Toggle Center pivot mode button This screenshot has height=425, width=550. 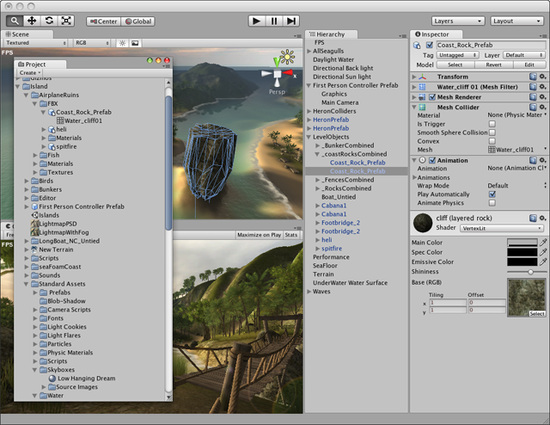pos(103,21)
